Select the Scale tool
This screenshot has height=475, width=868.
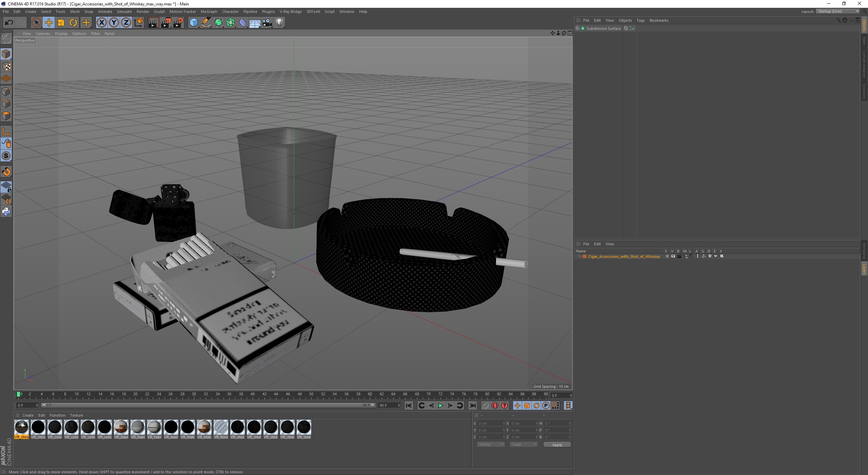click(x=61, y=23)
